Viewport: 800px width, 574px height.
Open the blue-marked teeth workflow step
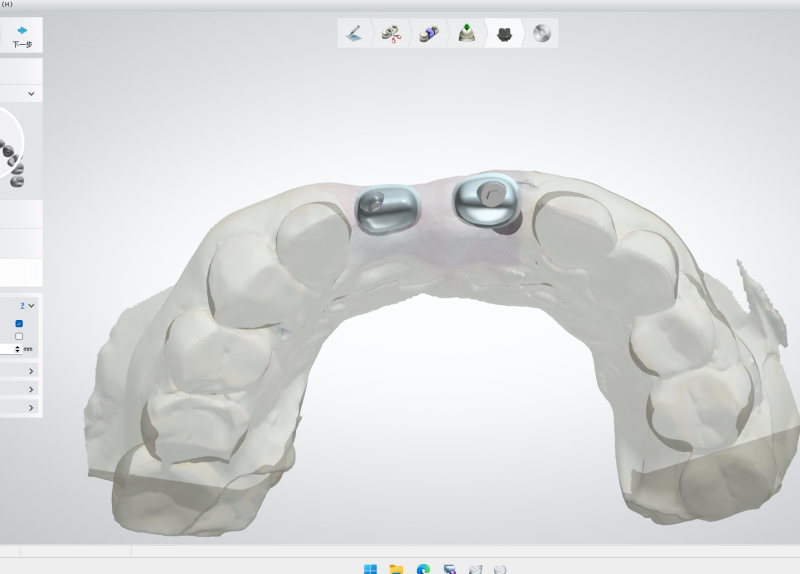(428, 34)
